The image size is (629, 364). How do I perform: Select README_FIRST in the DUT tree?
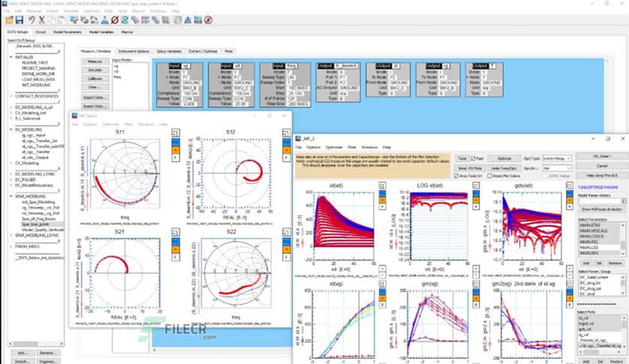click(35, 63)
